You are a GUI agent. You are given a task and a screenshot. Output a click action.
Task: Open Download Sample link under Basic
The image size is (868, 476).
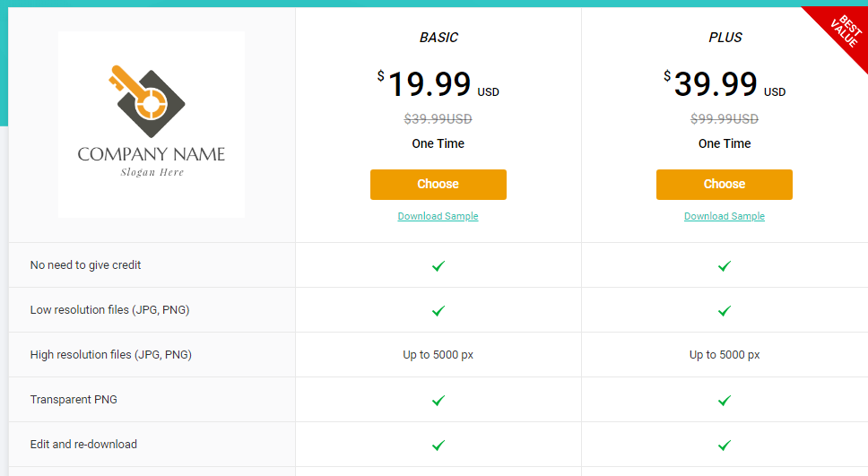(x=438, y=216)
